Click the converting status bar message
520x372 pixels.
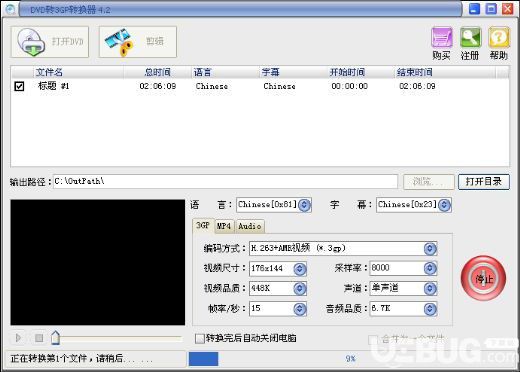82,359
